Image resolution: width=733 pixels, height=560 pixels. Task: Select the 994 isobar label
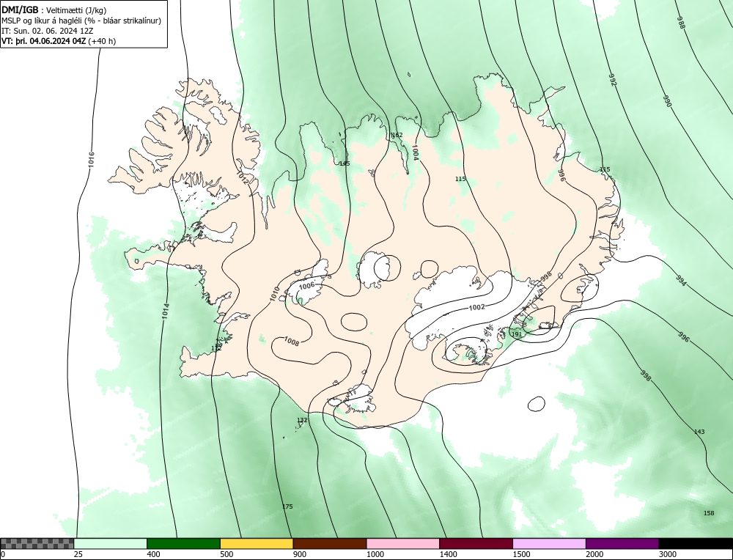click(681, 281)
